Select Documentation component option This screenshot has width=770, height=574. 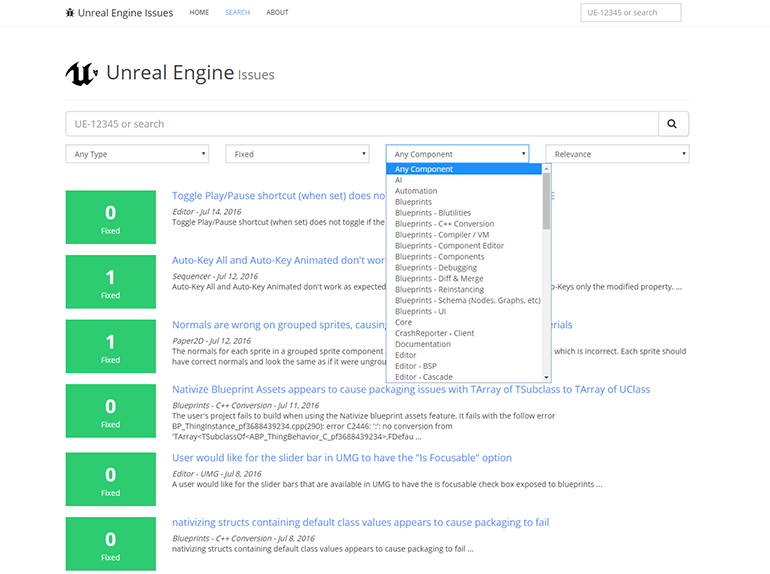tap(464, 344)
